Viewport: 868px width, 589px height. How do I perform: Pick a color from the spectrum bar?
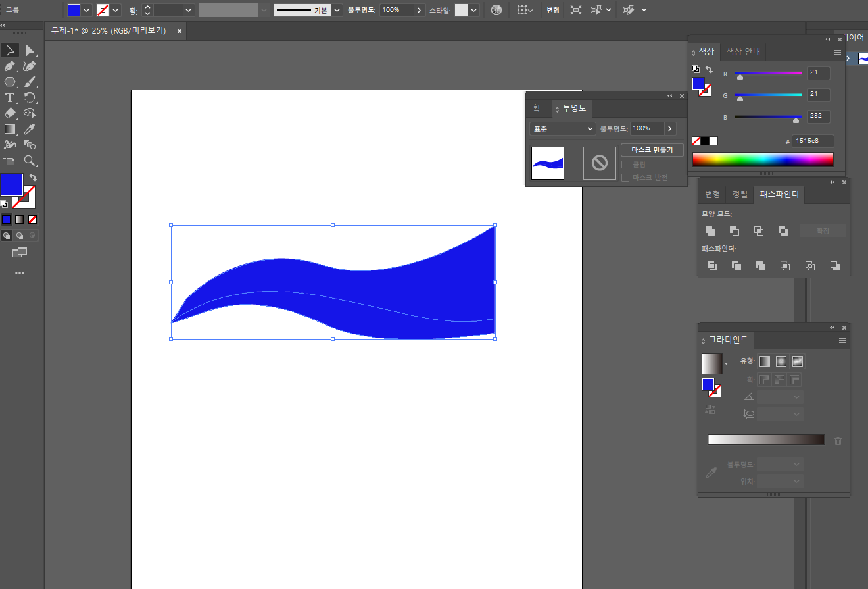coord(763,159)
